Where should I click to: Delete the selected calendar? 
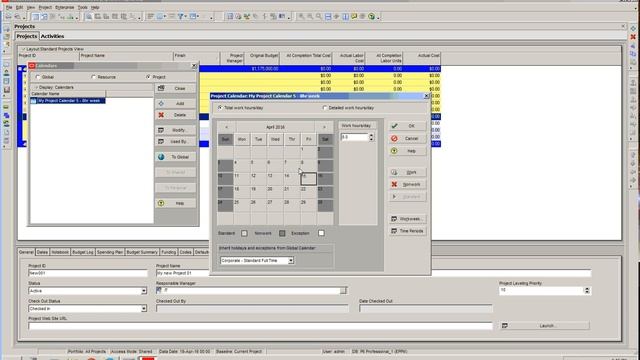click(176, 115)
